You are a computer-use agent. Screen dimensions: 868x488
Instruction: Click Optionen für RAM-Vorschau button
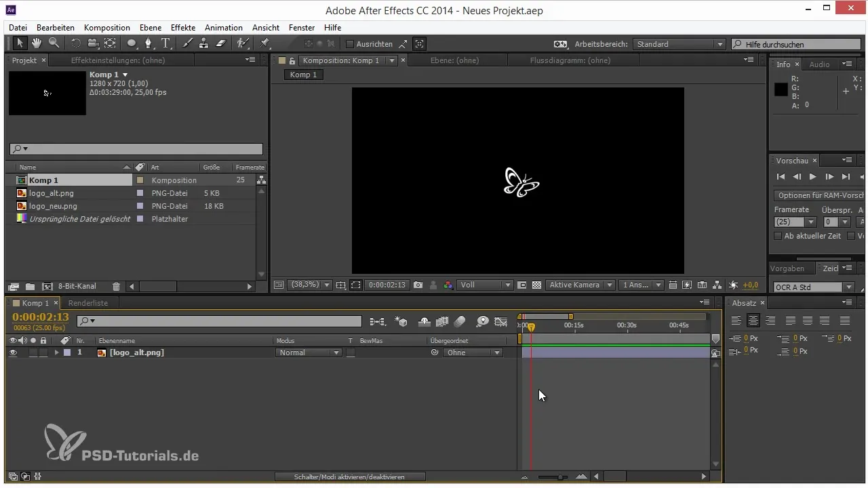(x=818, y=195)
